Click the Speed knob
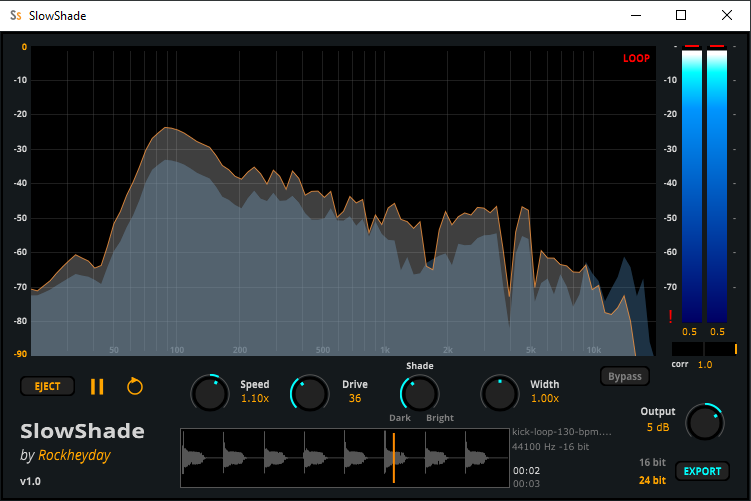 [209, 393]
